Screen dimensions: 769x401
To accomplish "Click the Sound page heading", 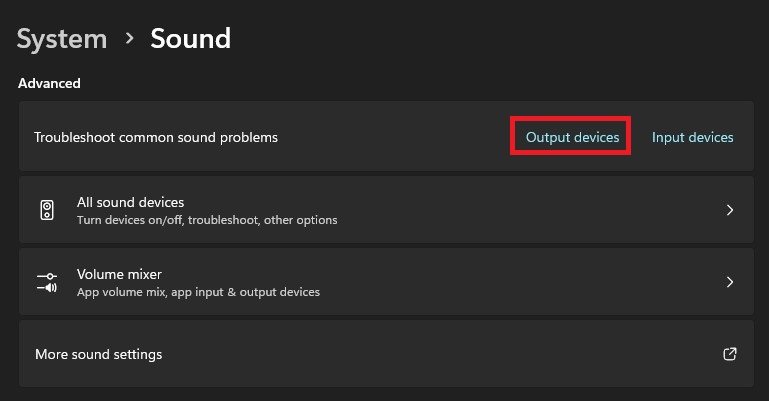I will pos(190,39).
